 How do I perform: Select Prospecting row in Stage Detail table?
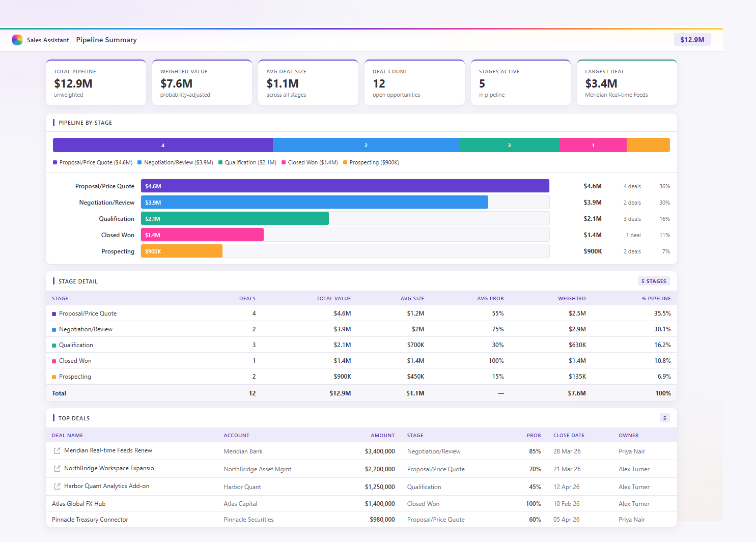click(x=361, y=377)
